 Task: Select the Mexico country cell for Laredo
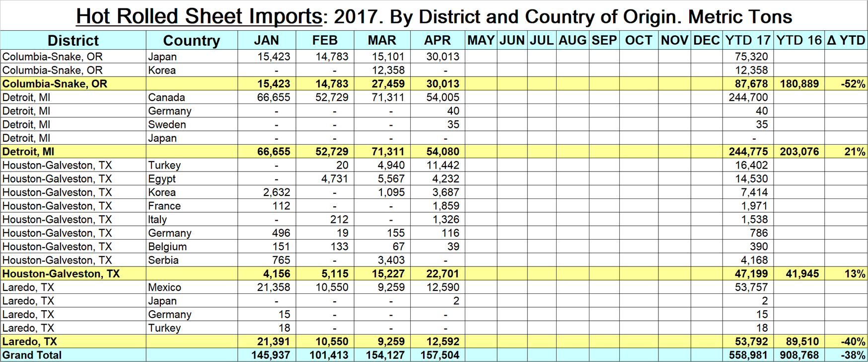click(x=164, y=287)
